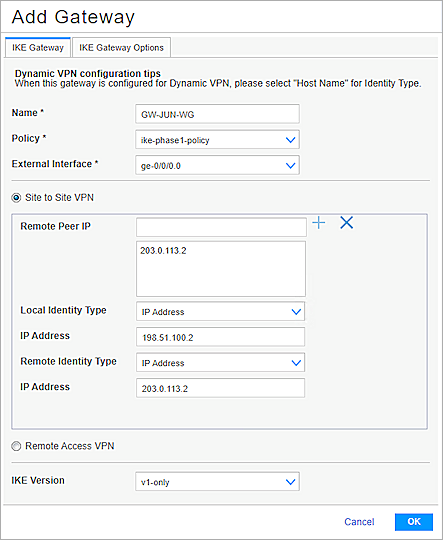Confirm with the OK button
The width and height of the screenshot is (443, 540).
tap(414, 522)
